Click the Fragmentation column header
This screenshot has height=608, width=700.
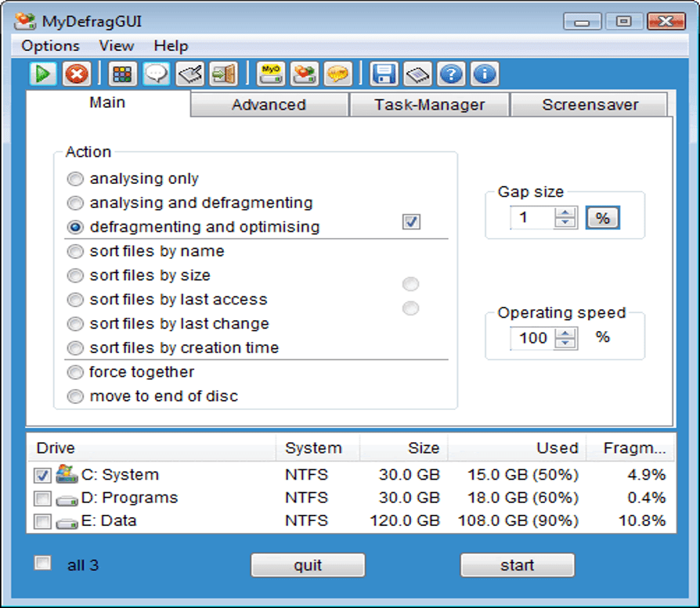coord(634,448)
